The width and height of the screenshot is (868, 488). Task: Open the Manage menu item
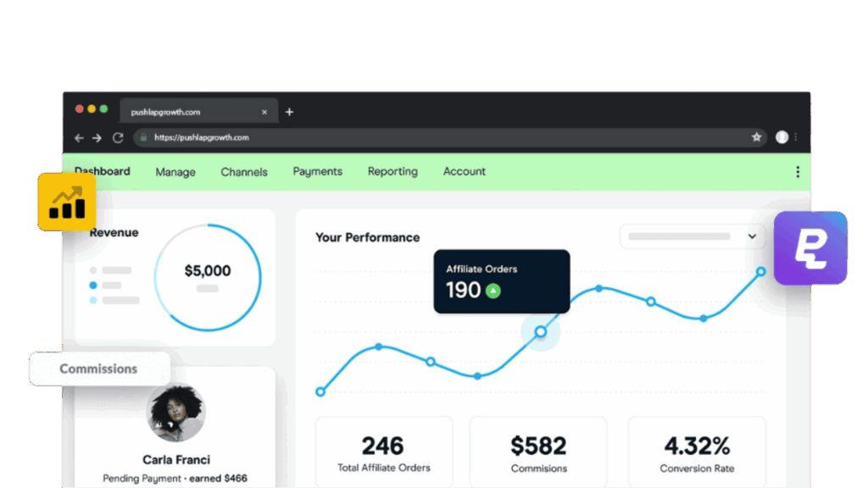point(175,172)
